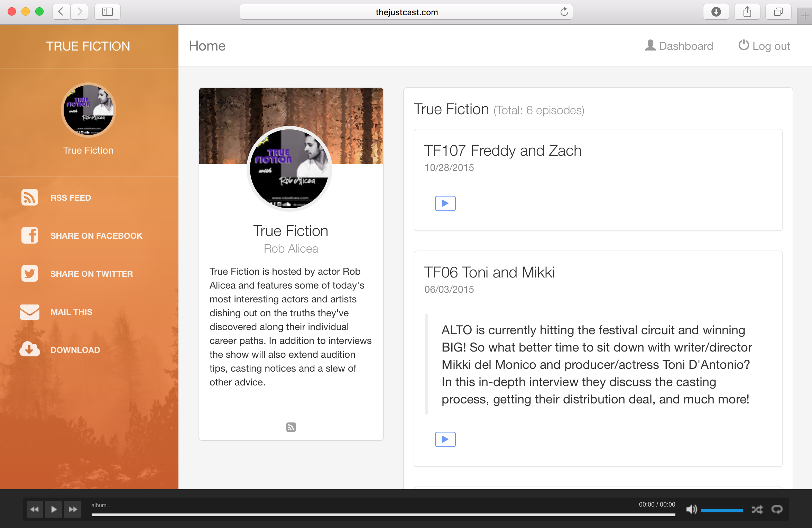
Task: Mute the player with the speaker icon
Action: pos(691,509)
